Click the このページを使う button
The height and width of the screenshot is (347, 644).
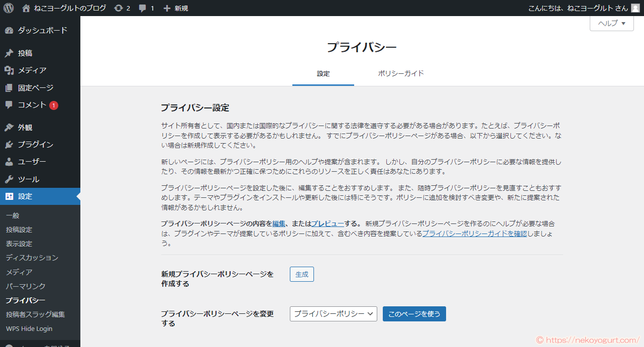tap(414, 313)
